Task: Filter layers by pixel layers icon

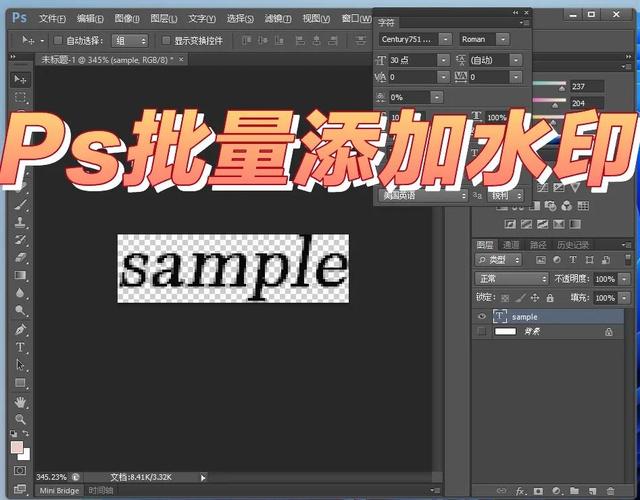Action: click(x=541, y=260)
